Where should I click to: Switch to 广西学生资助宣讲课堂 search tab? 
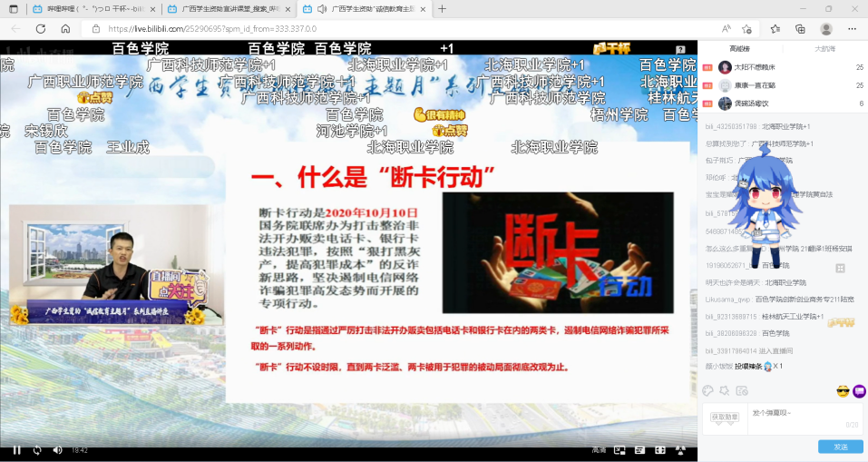pyautogui.click(x=229, y=9)
